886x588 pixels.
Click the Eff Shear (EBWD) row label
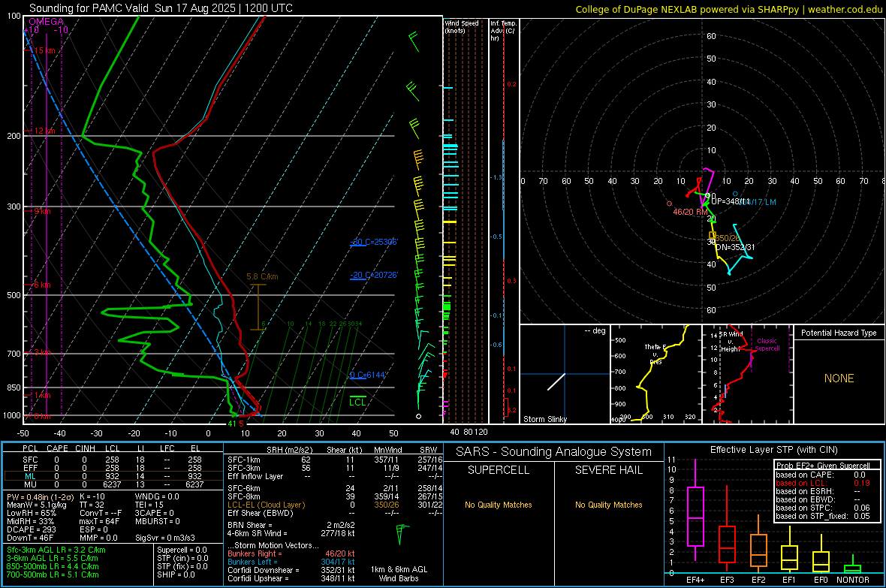point(261,513)
